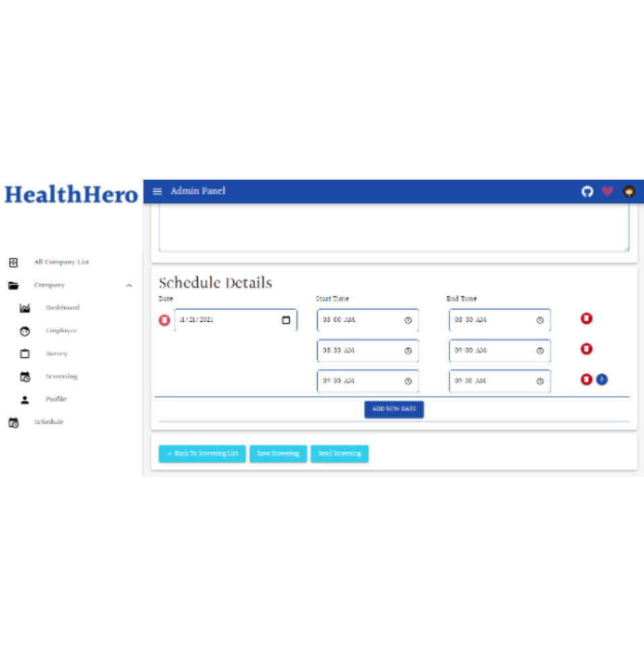Click the Save Screening button
Screen dimensions: 644x657
click(x=278, y=454)
